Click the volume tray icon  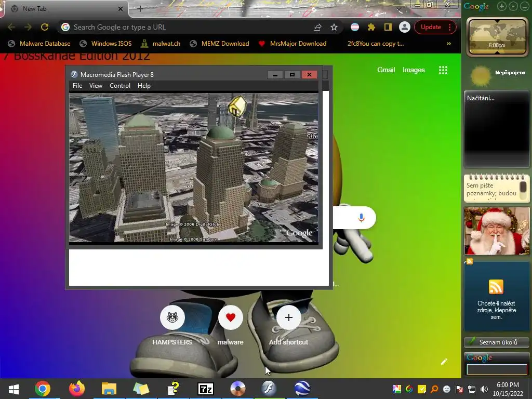click(484, 389)
